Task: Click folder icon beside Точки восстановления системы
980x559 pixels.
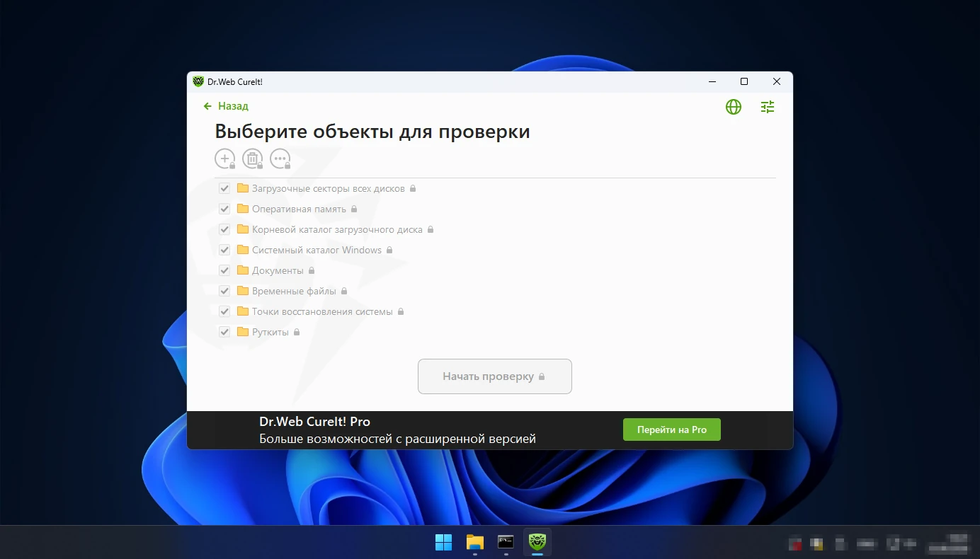Action: (x=243, y=311)
